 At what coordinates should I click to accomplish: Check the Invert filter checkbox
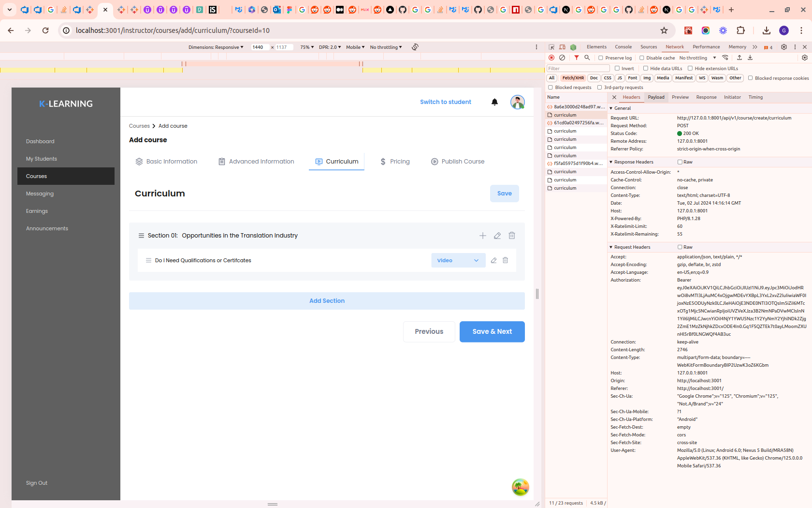pos(617,69)
